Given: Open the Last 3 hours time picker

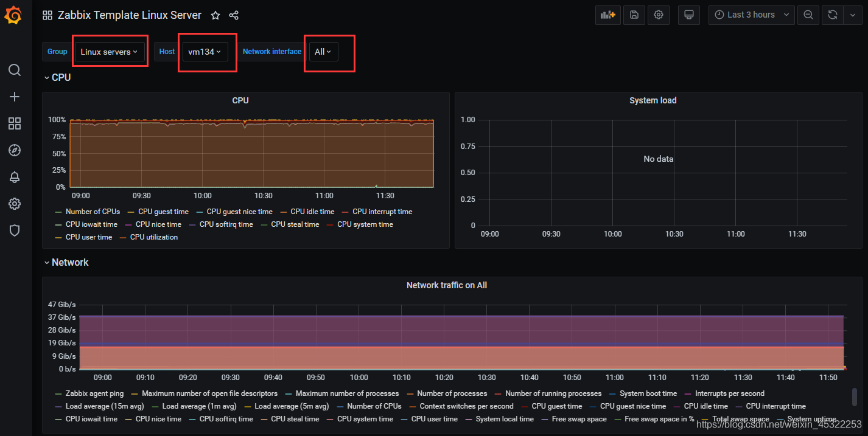Looking at the screenshot, I should tap(752, 15).
